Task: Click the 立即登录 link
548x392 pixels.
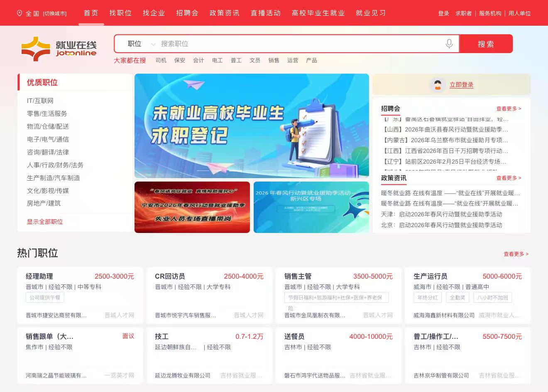Action: [x=461, y=85]
